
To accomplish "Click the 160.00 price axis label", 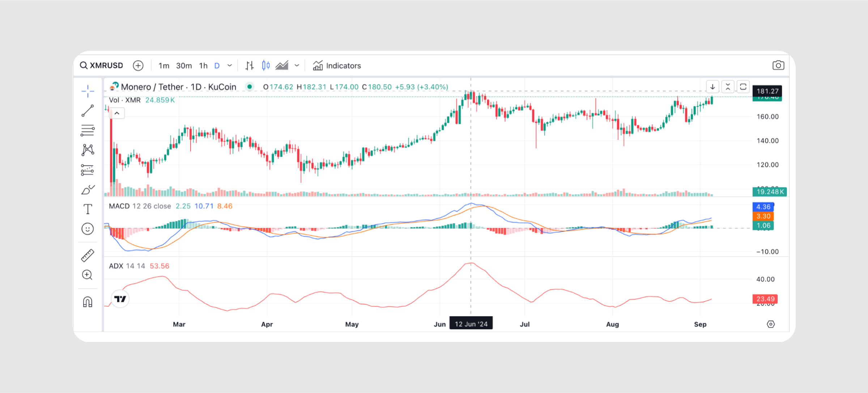I will click(767, 117).
